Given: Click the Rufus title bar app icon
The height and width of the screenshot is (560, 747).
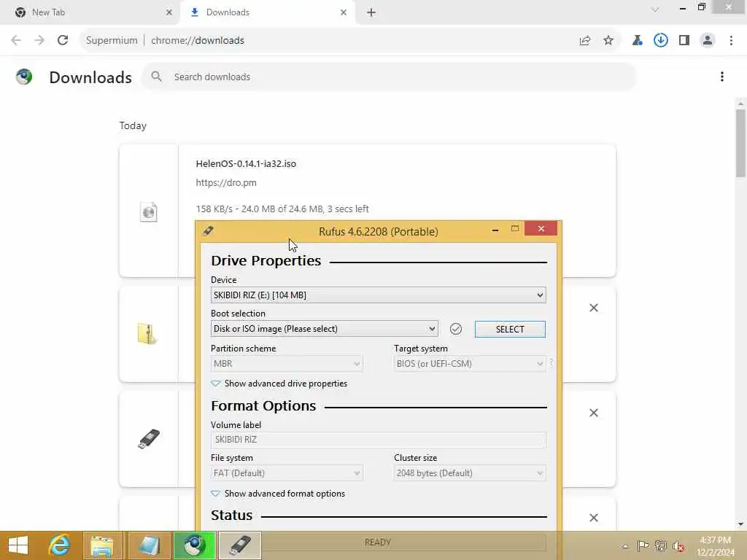Looking at the screenshot, I should click(x=208, y=231).
